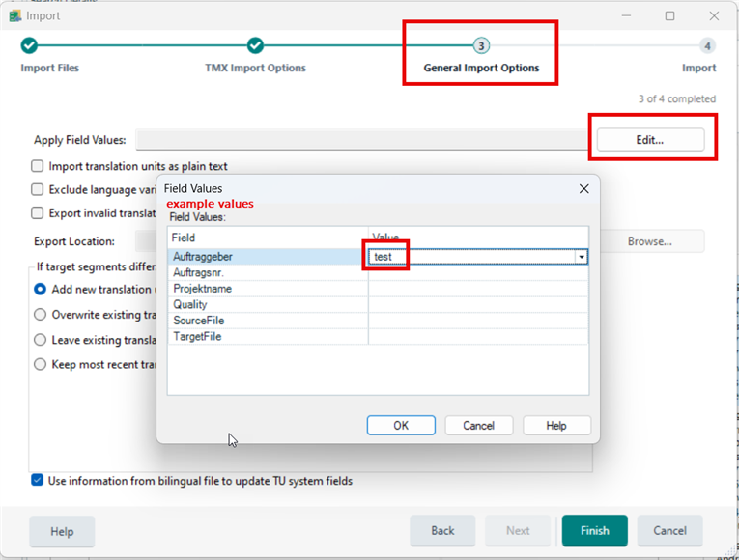
Task: Select the Quality field row
Action: [268, 305]
